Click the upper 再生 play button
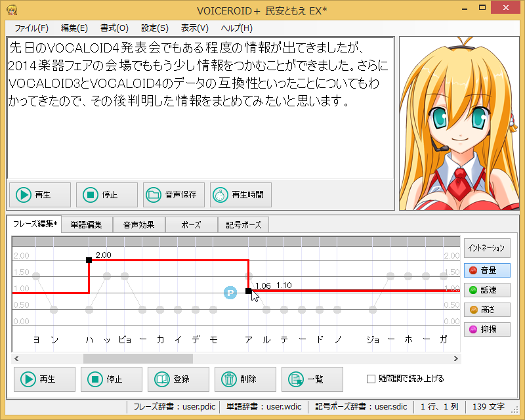Image resolution: width=525 pixels, height=420 pixels. point(40,195)
